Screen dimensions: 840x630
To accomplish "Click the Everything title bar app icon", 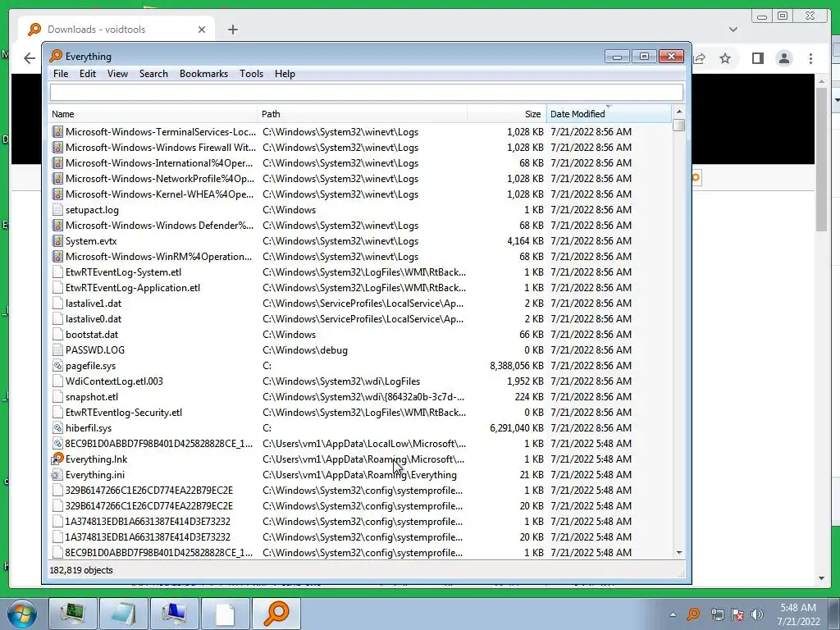I will click(x=56, y=57).
